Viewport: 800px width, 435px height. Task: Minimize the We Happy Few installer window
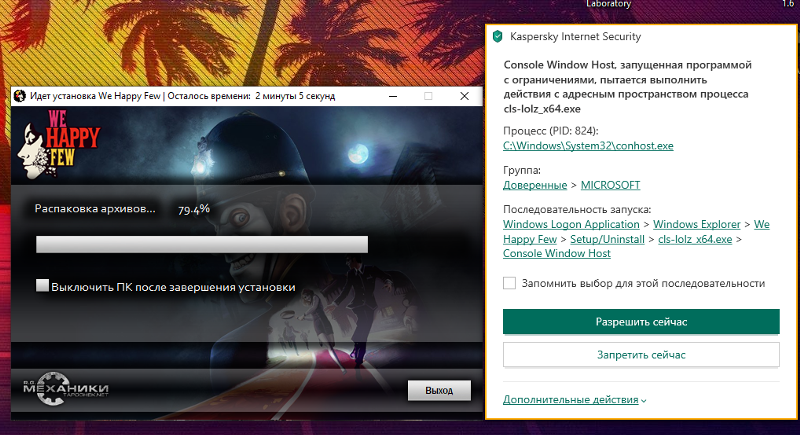(x=393, y=96)
